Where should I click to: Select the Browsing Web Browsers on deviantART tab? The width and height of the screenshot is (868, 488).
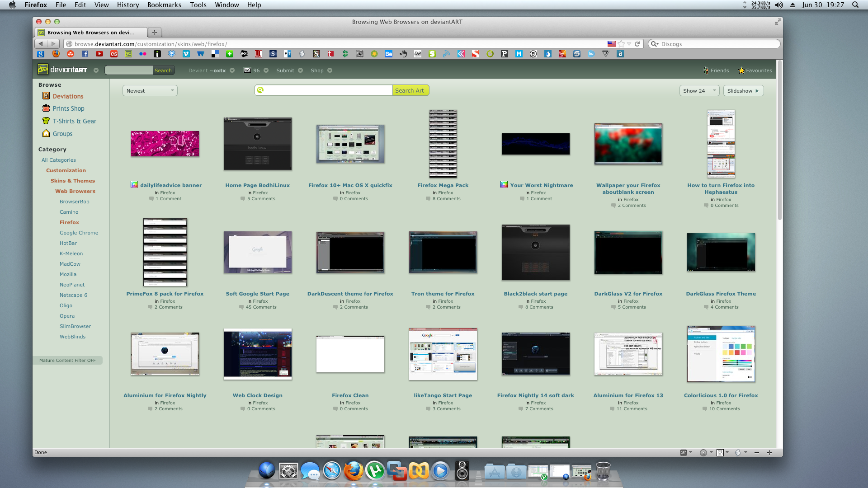point(91,32)
